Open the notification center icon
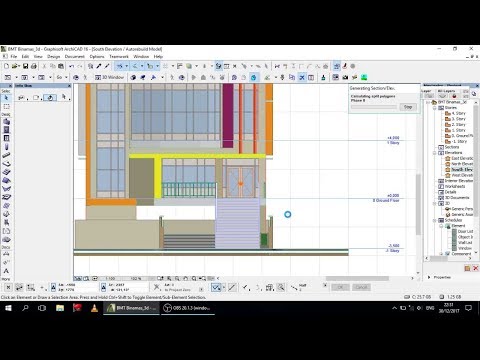Screen dimensions: 480x360 point(468,308)
